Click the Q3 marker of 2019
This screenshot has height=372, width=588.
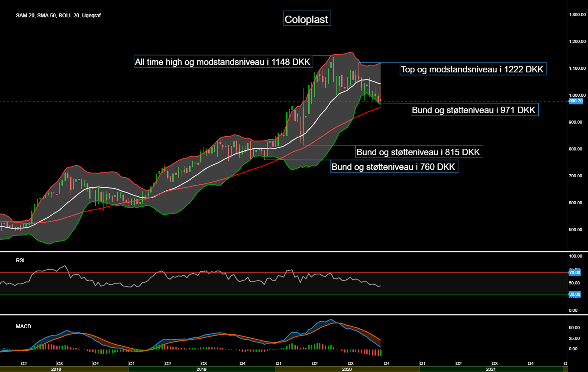pyautogui.click(x=204, y=364)
